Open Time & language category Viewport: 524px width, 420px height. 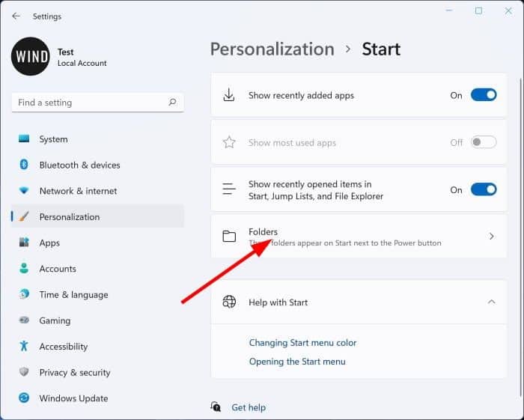pyautogui.click(x=97, y=294)
